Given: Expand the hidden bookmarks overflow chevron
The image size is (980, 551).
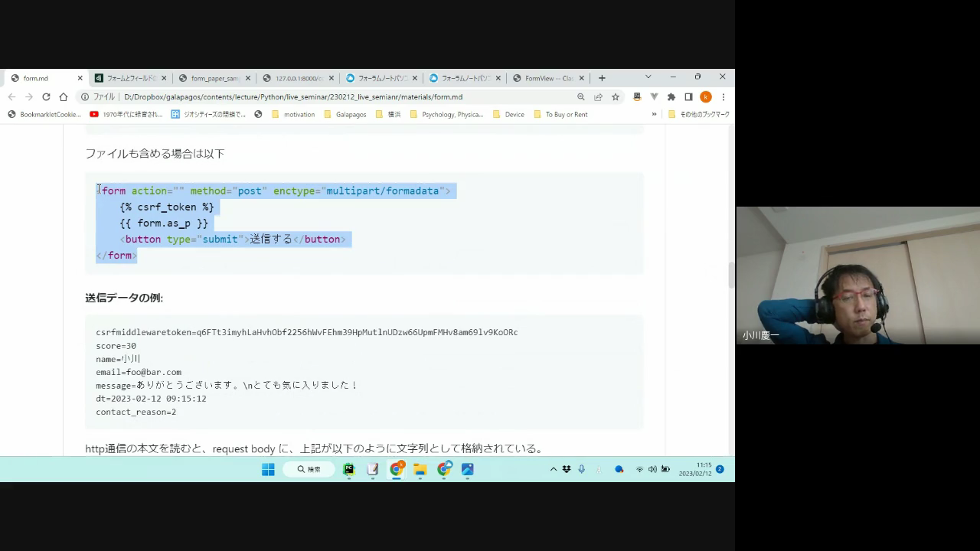Looking at the screenshot, I should coord(654,115).
